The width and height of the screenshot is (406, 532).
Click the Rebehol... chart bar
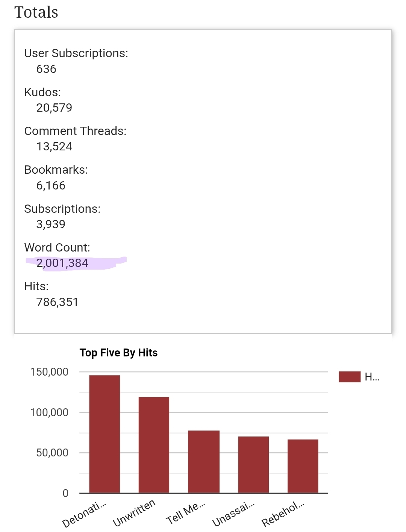pos(303,466)
